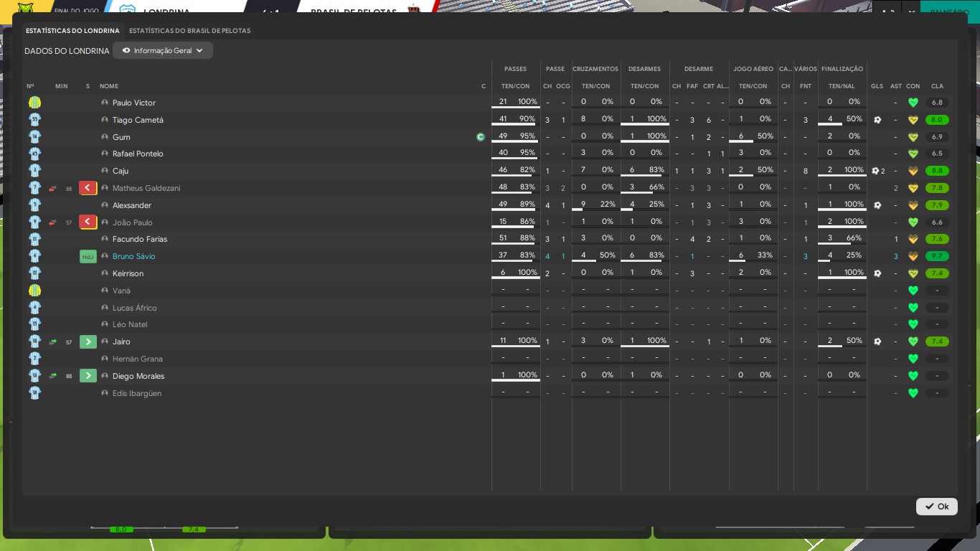This screenshot has width=980, height=551.
Task: Click the swap icon in Diego Morales's row
Action: 52,376
